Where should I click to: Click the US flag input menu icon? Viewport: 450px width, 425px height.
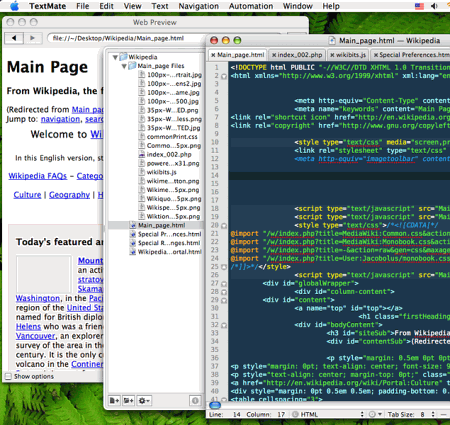pos(419,6)
